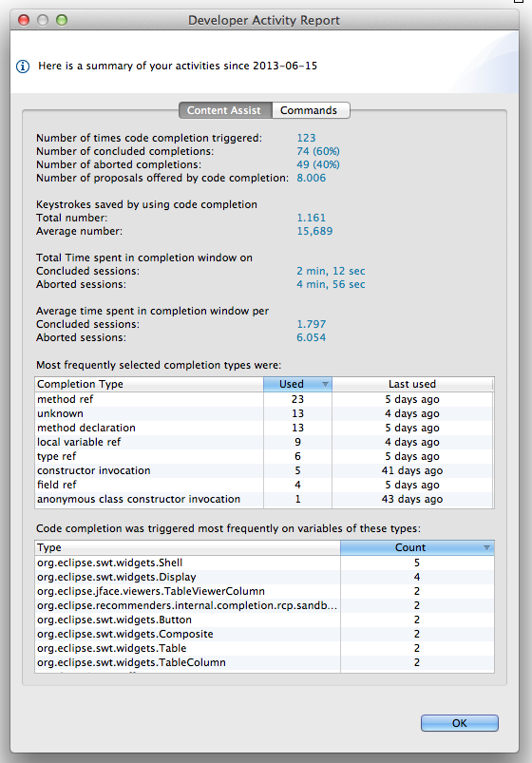Select org.eclipse.jface.viewers.TableViewerColumn row
Image resolution: width=532 pixels, height=763 pixels.
coord(264,591)
